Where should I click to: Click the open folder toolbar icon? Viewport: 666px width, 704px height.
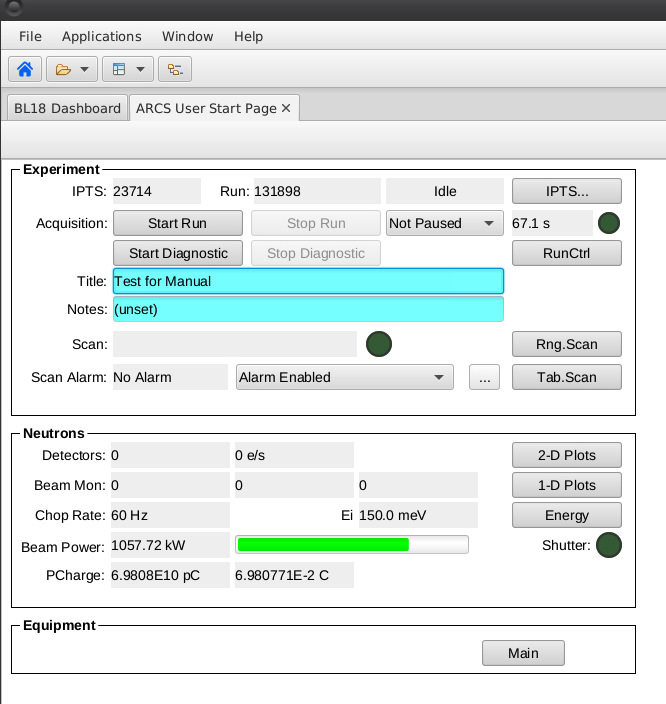tap(64, 69)
